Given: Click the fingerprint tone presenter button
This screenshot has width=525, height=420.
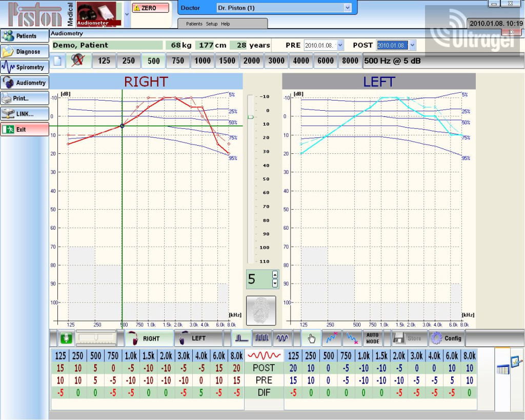Looking at the screenshot, I should coord(260,310).
